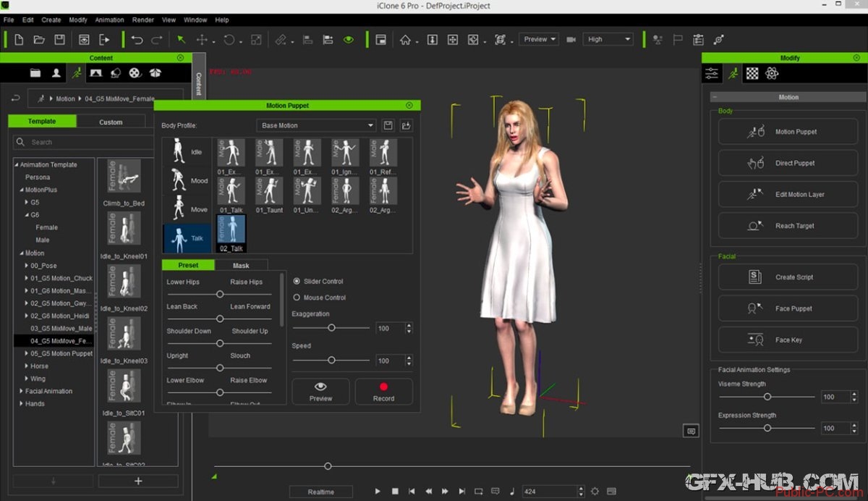The width and height of the screenshot is (868, 501).
Task: Expand the Facial Animation tree node
Action: (x=21, y=392)
